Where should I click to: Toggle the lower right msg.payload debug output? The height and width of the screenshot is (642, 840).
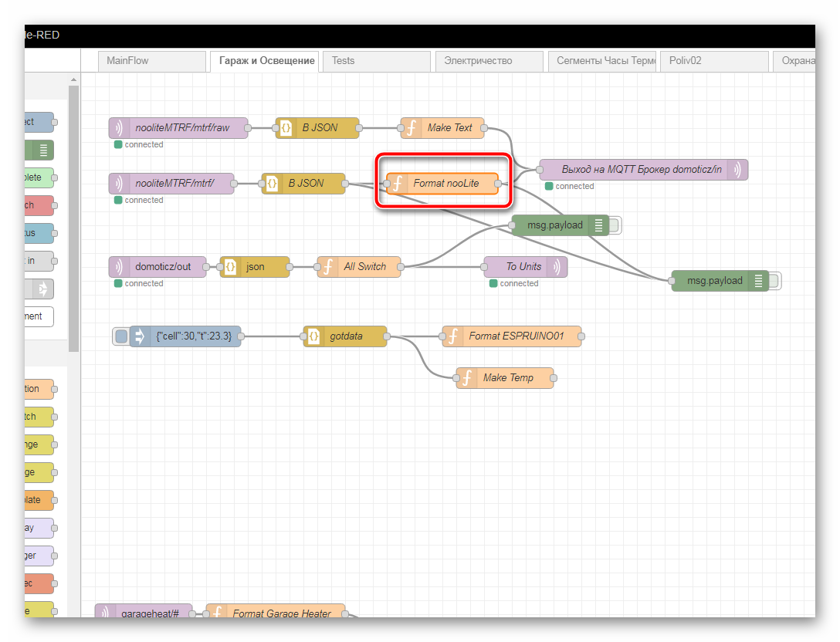tap(775, 281)
